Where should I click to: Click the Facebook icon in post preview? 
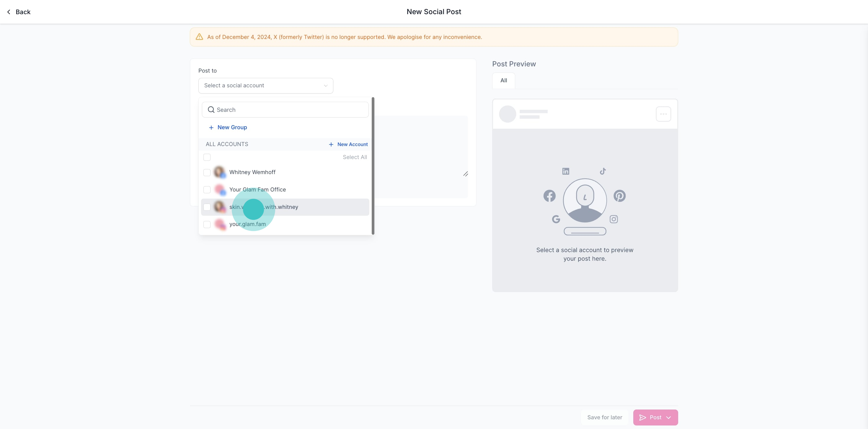pyautogui.click(x=549, y=196)
